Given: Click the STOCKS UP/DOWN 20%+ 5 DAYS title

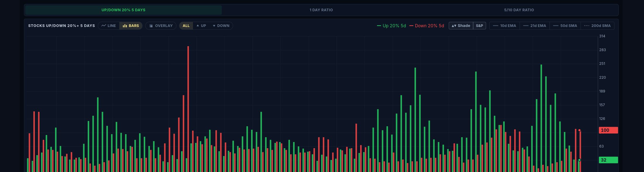Looking at the screenshot, I should pyautogui.click(x=61, y=26).
